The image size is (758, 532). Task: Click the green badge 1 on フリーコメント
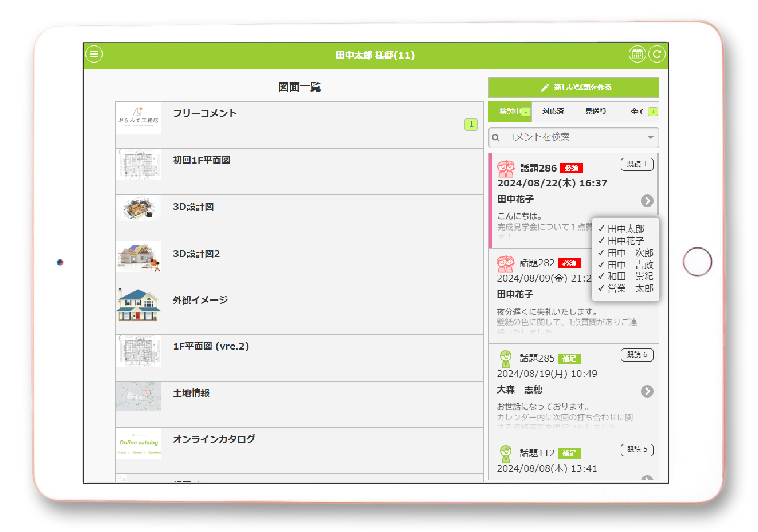point(471,125)
